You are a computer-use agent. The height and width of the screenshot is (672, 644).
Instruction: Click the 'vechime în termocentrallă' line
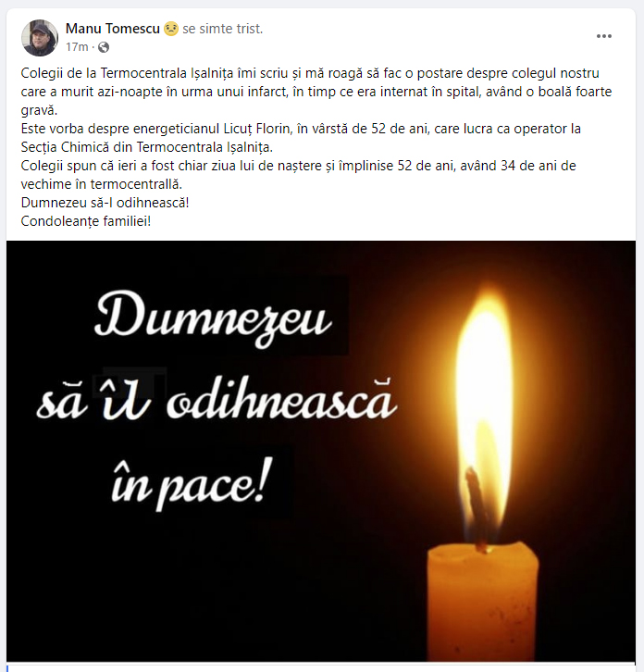[102, 184]
